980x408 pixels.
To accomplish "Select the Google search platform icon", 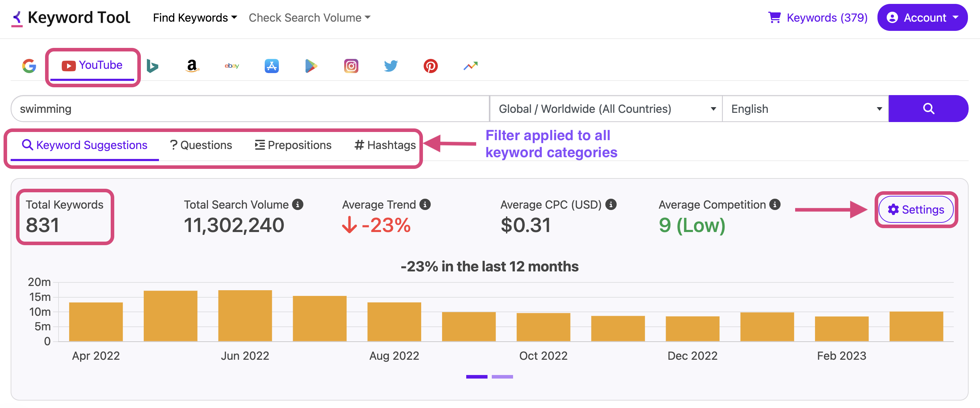I will (x=29, y=66).
